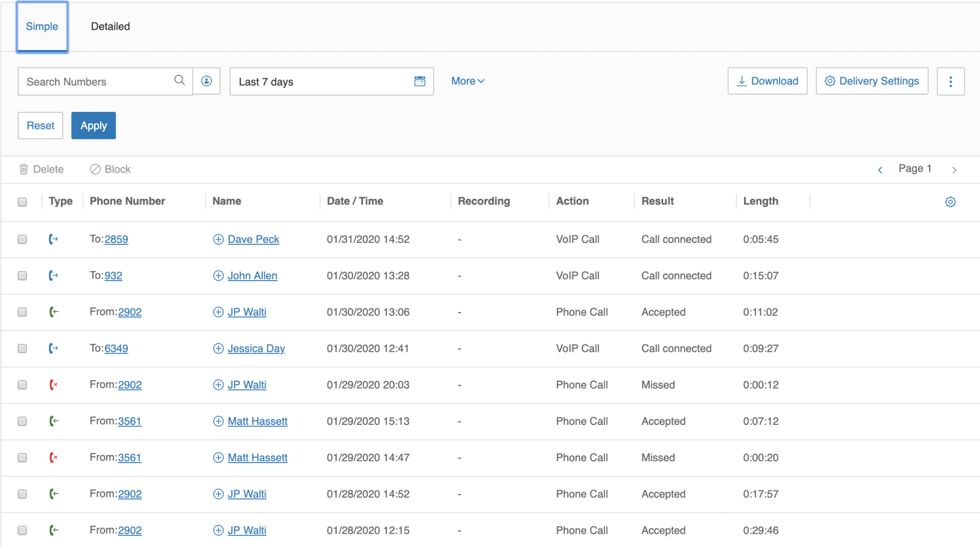Switch to the Detailed tab

[110, 26]
